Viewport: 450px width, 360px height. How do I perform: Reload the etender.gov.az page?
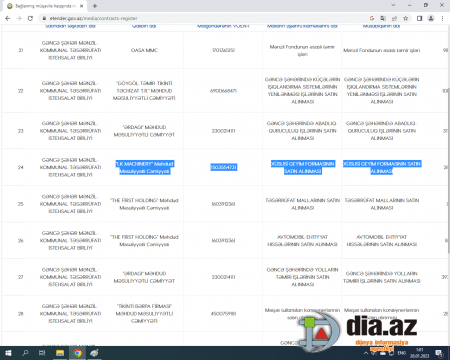pyautogui.click(x=30, y=18)
